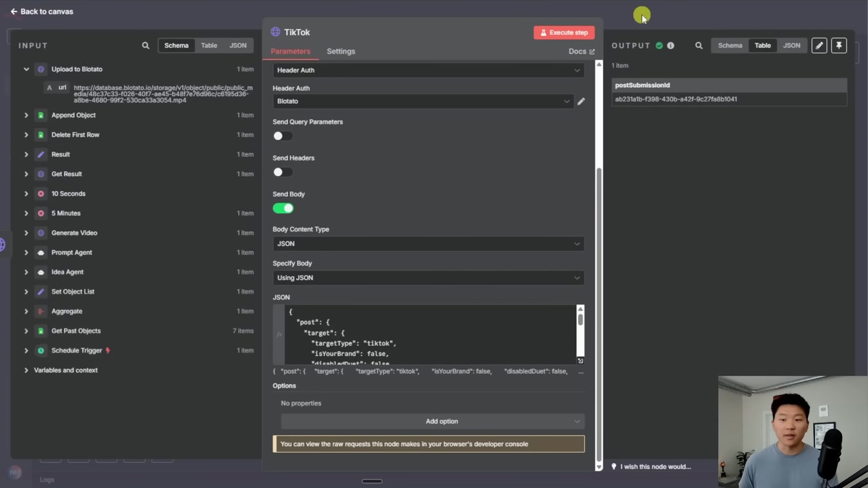The width and height of the screenshot is (868, 488).
Task: Click the OUTPUT info icon
Action: coord(670,46)
